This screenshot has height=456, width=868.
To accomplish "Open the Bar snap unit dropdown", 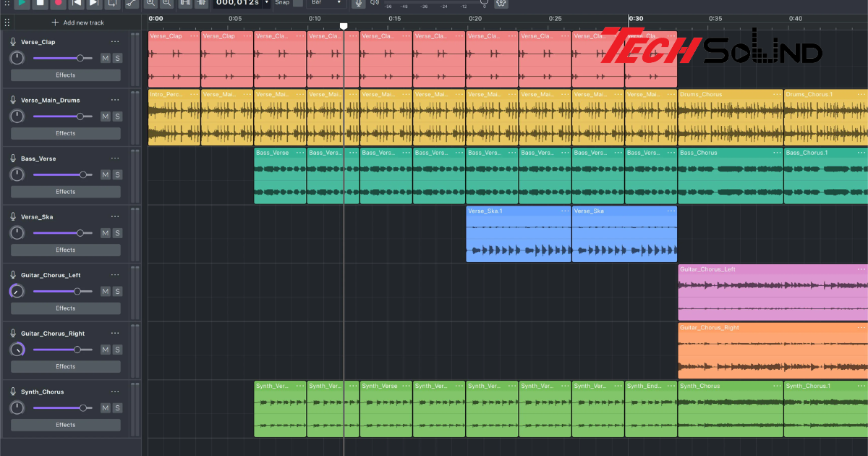I will click(325, 3).
